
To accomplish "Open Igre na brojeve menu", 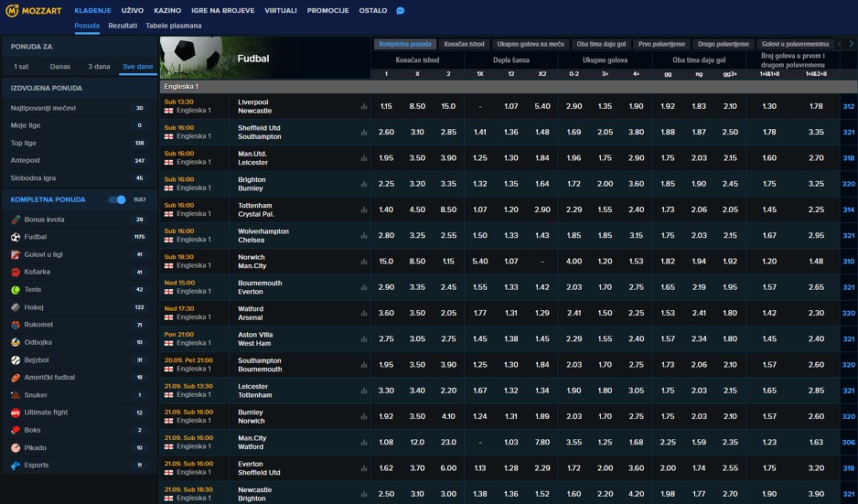I will pos(222,10).
